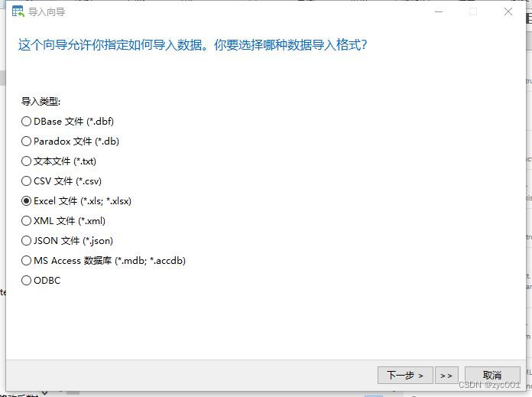
Task: Click the 导入向导 title text
Action: (47, 12)
